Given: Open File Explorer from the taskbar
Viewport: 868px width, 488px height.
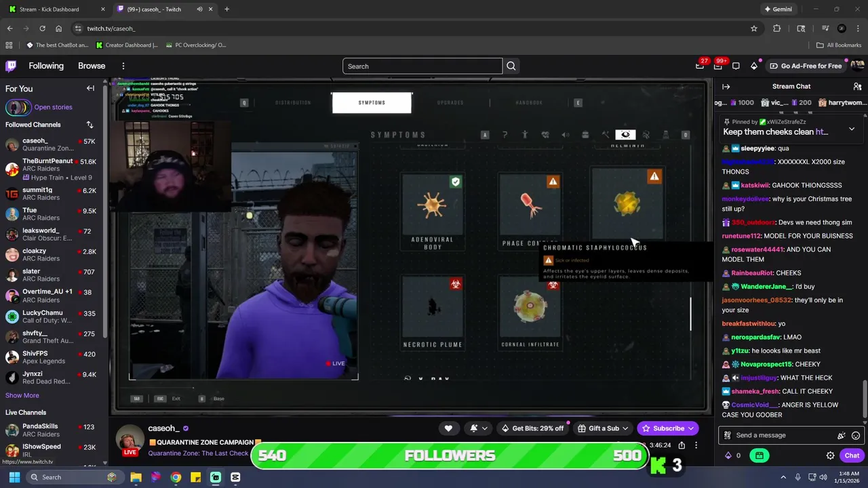Looking at the screenshot, I should click(136, 477).
